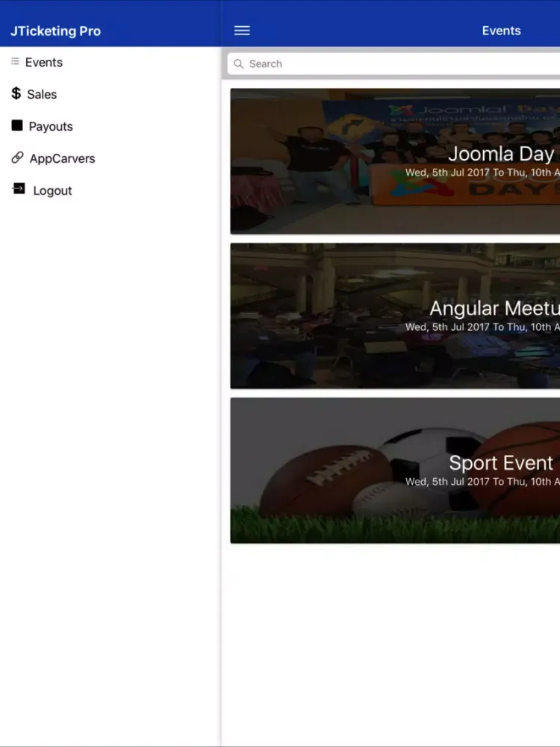Click the black card icon beside Payouts
Image resolution: width=560 pixels, height=747 pixels.
tap(17, 125)
